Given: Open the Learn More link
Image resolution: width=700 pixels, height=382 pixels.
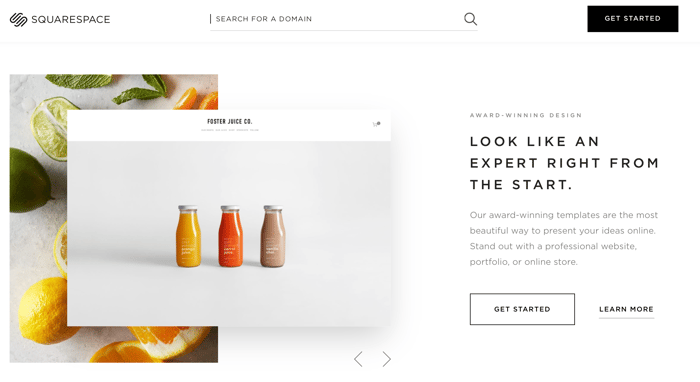Looking at the screenshot, I should [x=626, y=309].
